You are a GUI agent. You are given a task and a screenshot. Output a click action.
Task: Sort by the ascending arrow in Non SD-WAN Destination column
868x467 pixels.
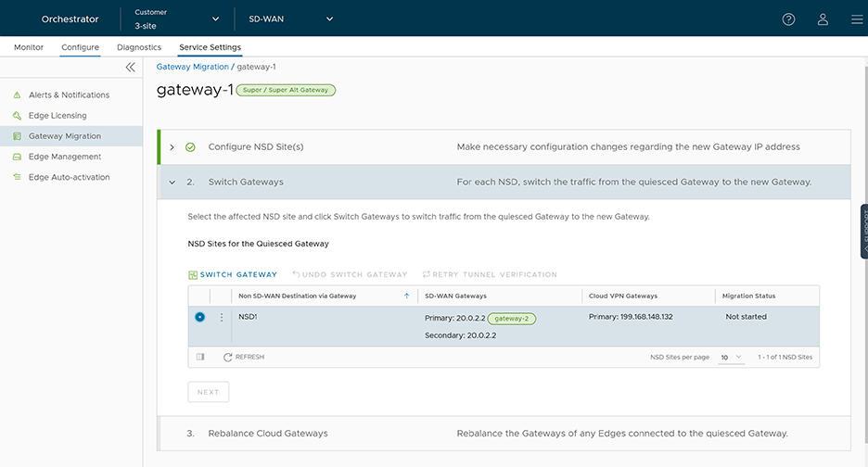coord(406,296)
